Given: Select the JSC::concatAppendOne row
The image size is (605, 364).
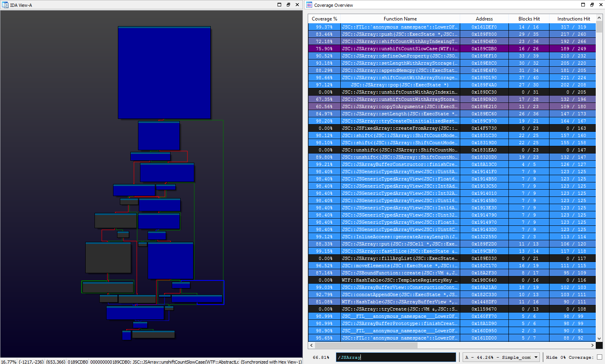Looking at the screenshot, I should (452, 294).
